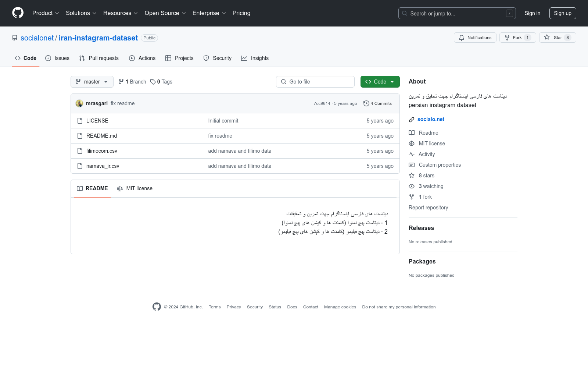This screenshot has width=588, height=368.
Task: Click the branch icon beside 1 Branch
Action: (121, 82)
